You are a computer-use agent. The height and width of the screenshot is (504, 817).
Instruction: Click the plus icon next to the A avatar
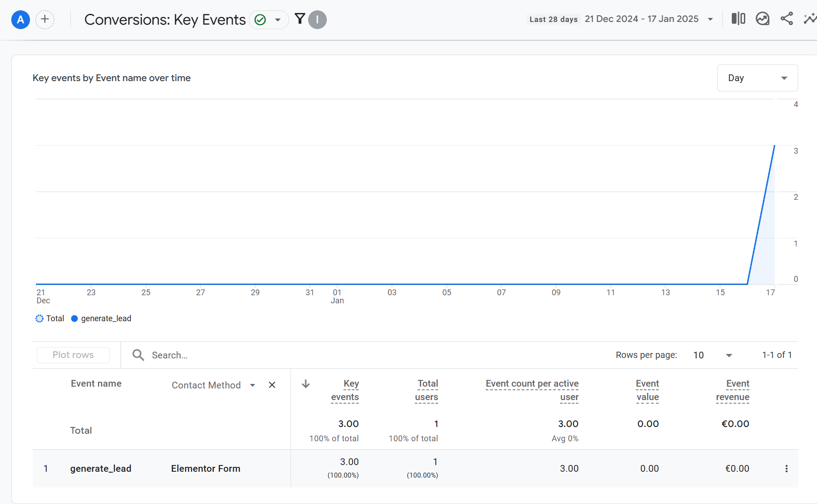coord(45,19)
